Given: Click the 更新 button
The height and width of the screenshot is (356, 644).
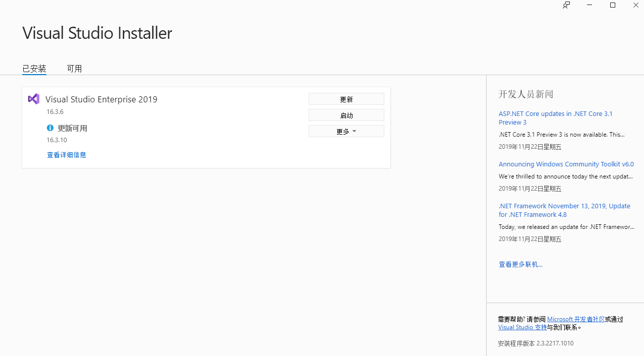Looking at the screenshot, I should pyautogui.click(x=346, y=99).
